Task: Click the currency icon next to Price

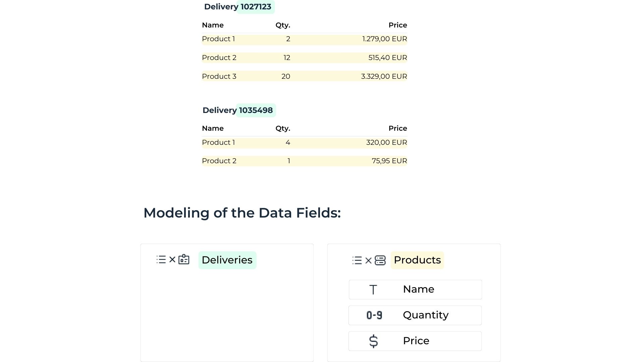Action: 374,340
